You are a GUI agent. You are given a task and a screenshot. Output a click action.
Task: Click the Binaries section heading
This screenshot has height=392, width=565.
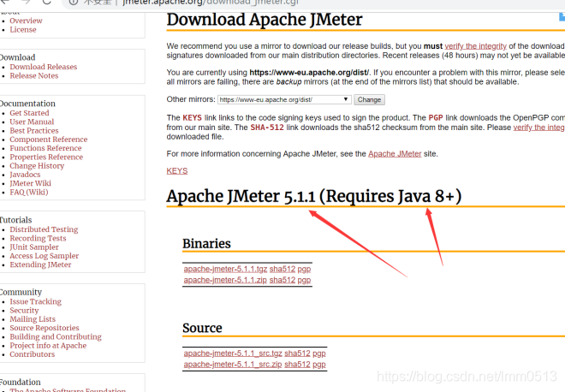[x=206, y=244]
